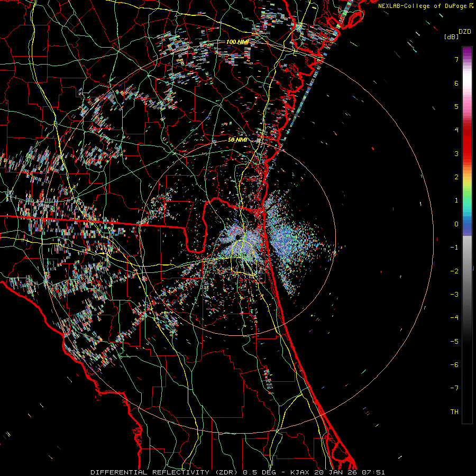Click the purple top of the color bar
Viewport: 476px width, 476px height.
coord(467,51)
